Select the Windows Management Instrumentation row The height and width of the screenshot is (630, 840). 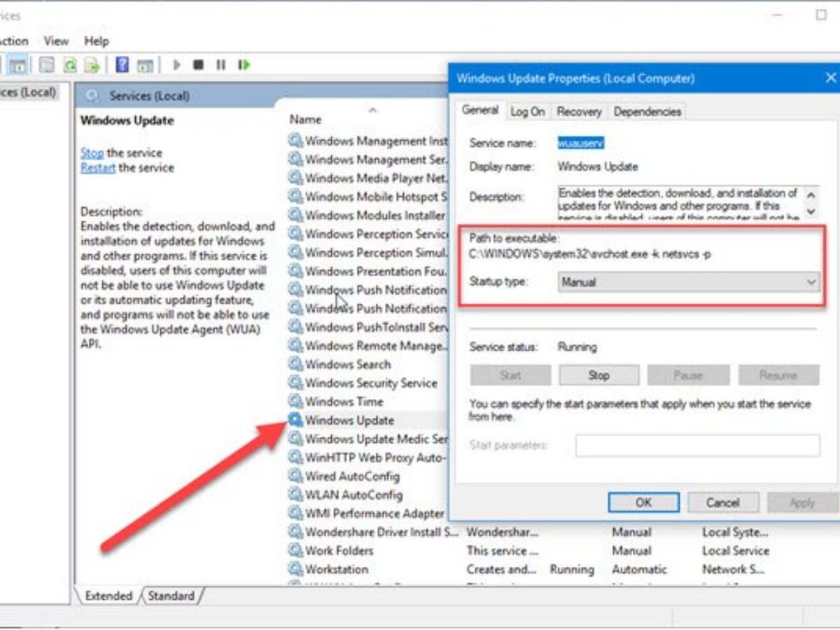click(x=368, y=141)
